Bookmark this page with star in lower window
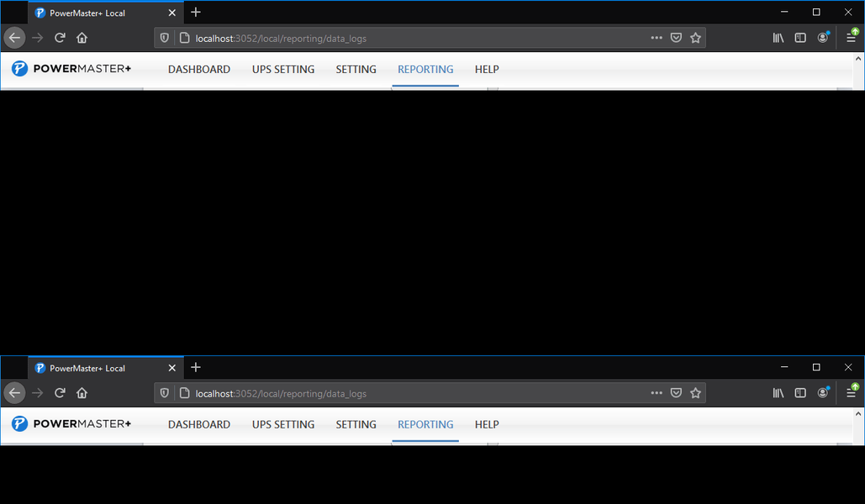Viewport: 865px width, 504px height. 696,393
